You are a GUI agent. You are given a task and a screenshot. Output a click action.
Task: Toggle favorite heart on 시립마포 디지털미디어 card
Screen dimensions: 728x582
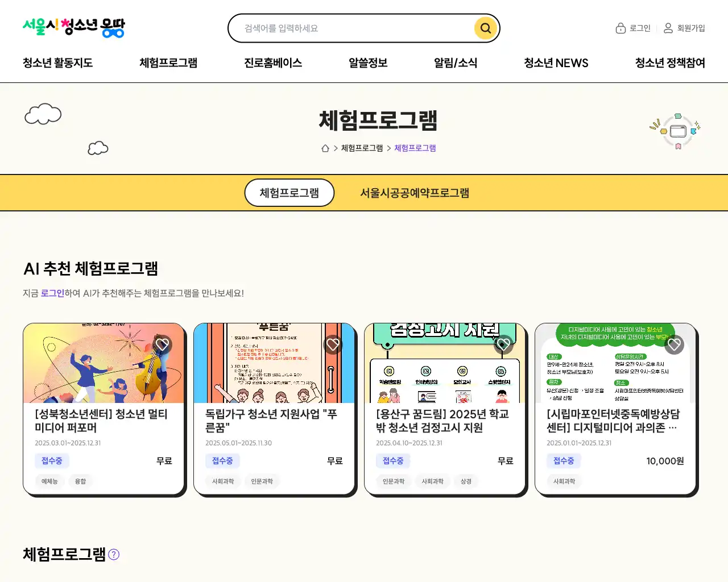point(675,344)
